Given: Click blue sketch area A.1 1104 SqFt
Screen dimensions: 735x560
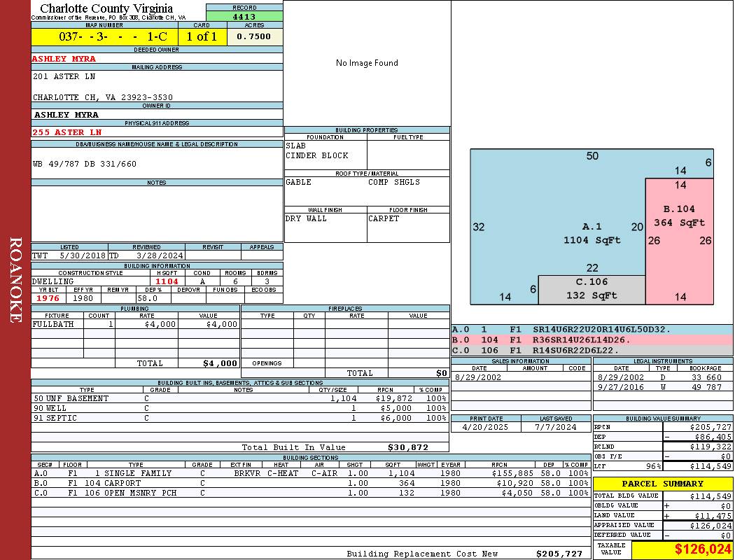Looking at the screenshot, I should coord(592,233).
